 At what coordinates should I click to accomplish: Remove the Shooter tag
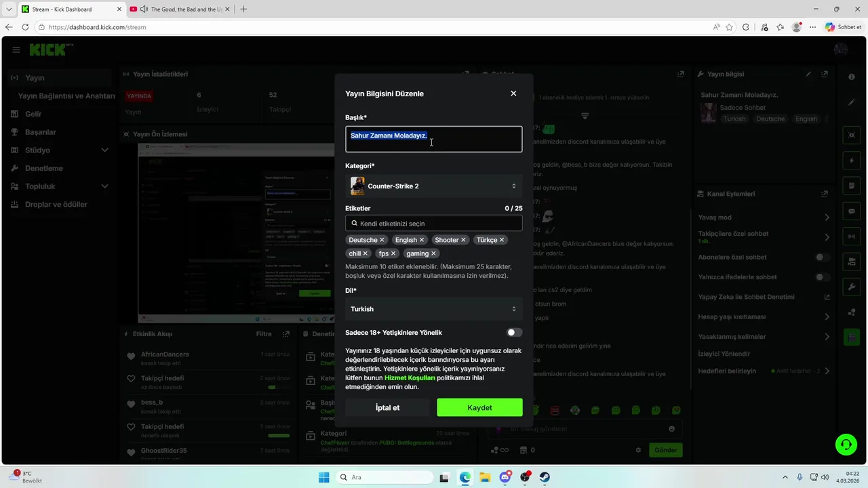coord(463,240)
